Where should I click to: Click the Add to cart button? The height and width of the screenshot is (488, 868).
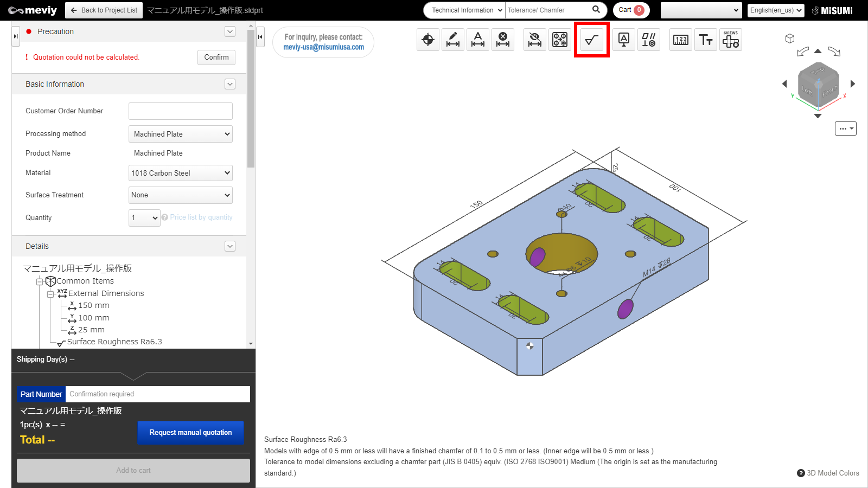(x=133, y=471)
